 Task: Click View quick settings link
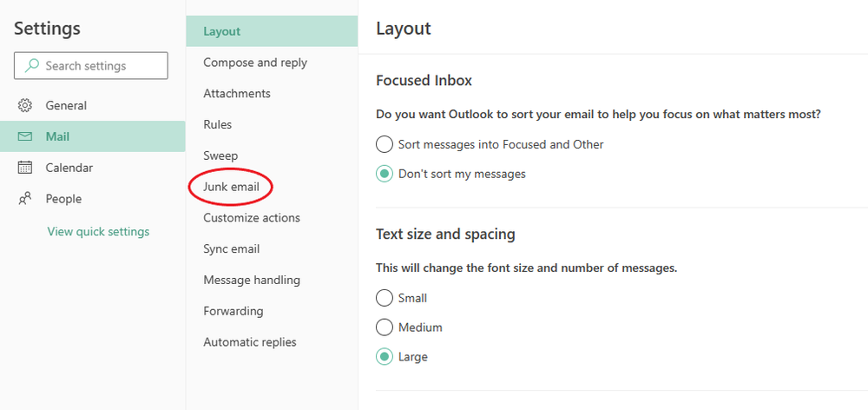[99, 231]
